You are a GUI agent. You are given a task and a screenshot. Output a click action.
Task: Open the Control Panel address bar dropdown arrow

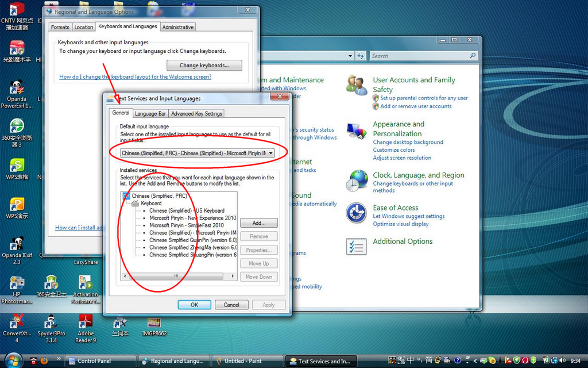pos(350,56)
